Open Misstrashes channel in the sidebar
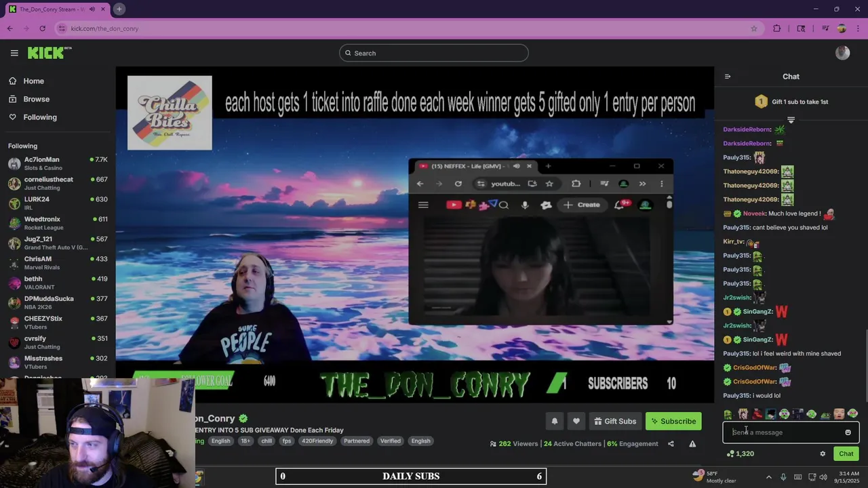The height and width of the screenshot is (488, 868). [58, 362]
